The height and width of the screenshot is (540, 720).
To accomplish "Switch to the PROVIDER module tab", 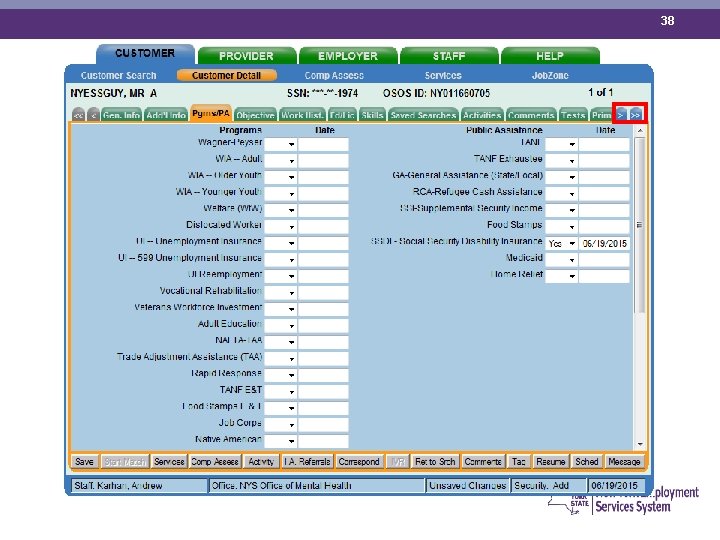I will coord(247,56).
